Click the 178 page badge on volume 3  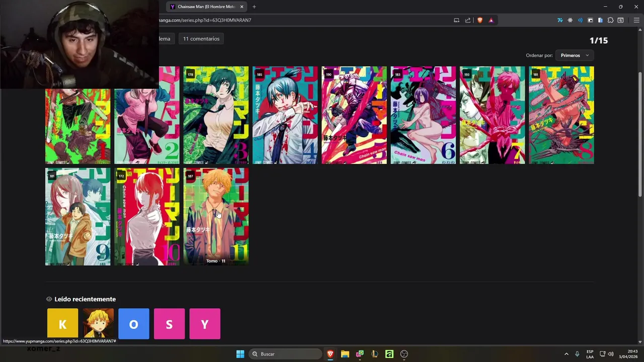pos(190,74)
